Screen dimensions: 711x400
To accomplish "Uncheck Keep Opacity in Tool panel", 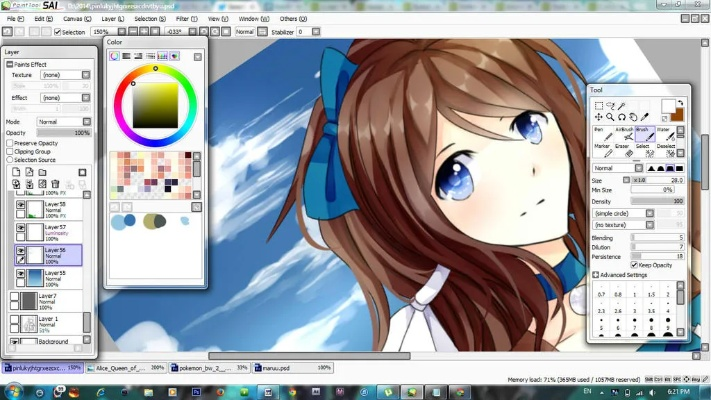I will [634, 264].
